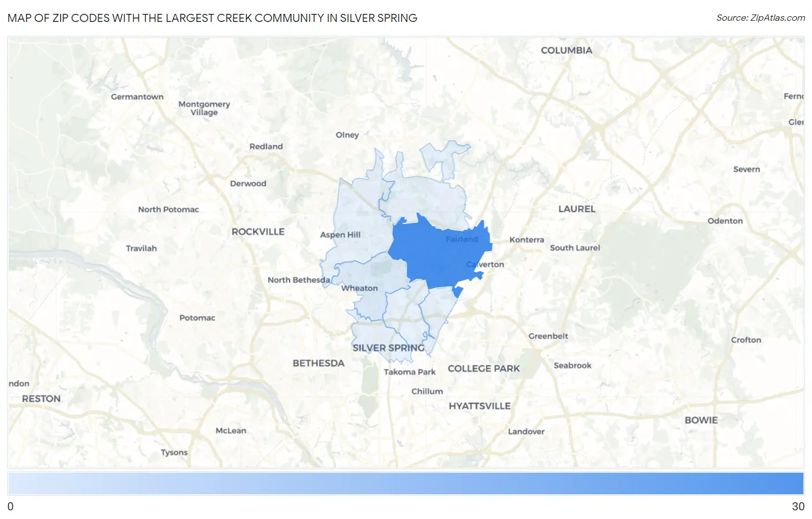
Task: Click the Severn label
Action: (x=746, y=169)
